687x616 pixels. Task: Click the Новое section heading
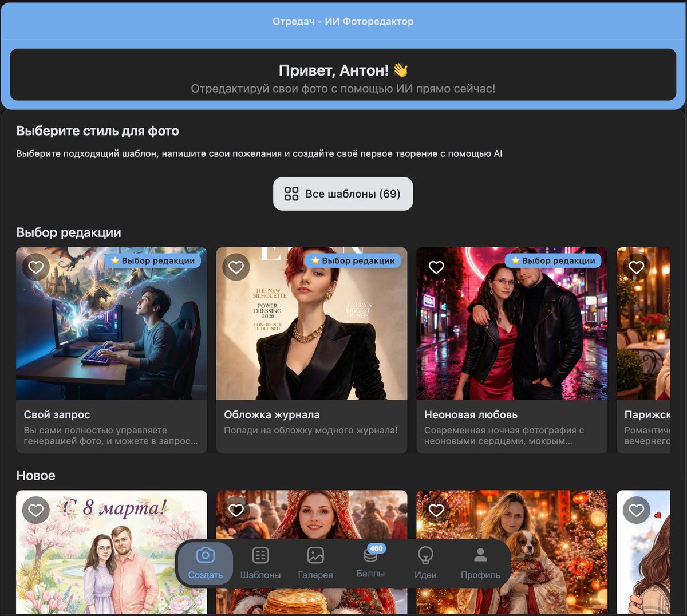pos(35,475)
